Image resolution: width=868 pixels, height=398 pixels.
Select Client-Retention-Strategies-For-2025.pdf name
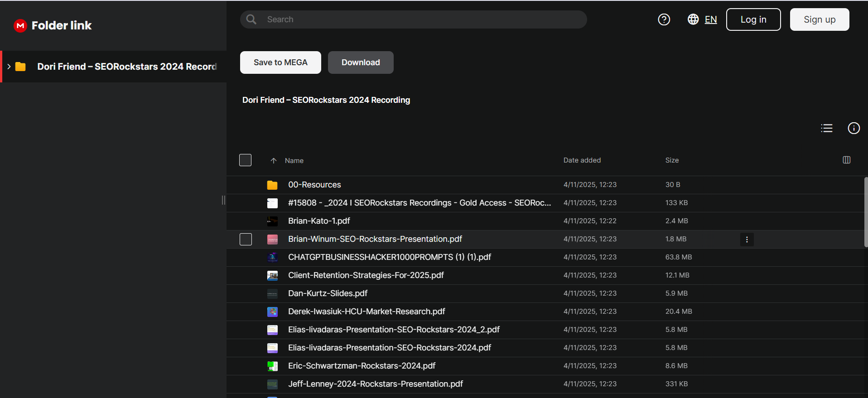366,275
